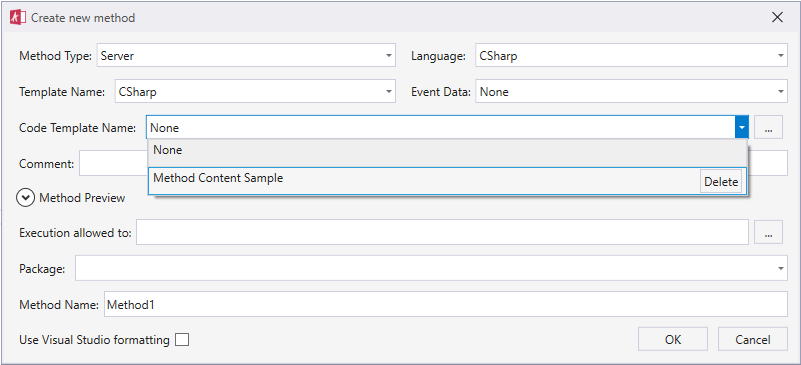Open the Method Type dropdown
This screenshot has height=365, width=801.
(x=246, y=55)
